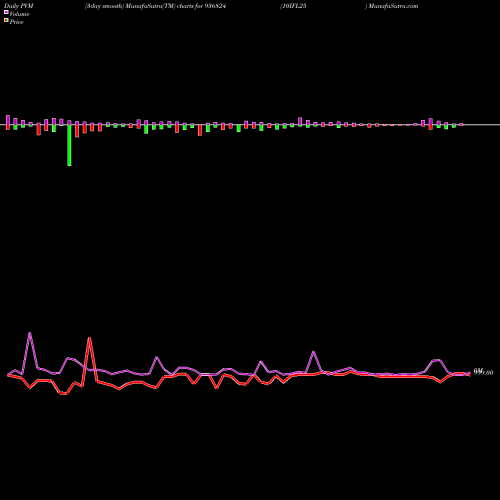Viewport: 500px width, 500px height.
Task: Click the price value label at line end
Action: (x=483, y=372)
